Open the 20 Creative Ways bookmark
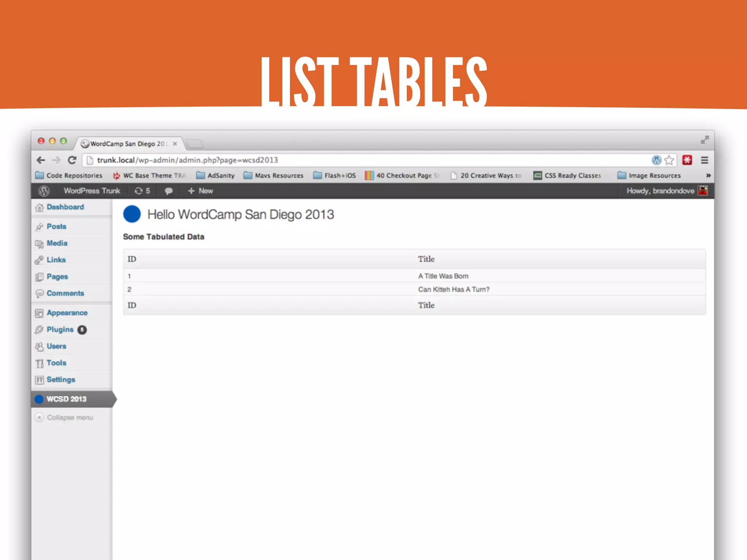 pyautogui.click(x=486, y=175)
